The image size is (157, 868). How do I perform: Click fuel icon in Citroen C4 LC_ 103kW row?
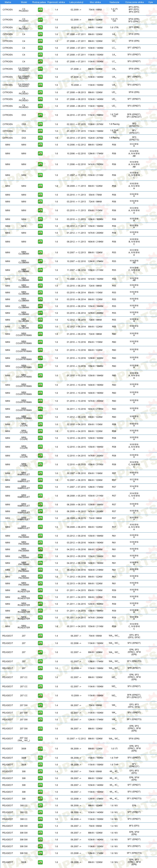coord(40,48)
